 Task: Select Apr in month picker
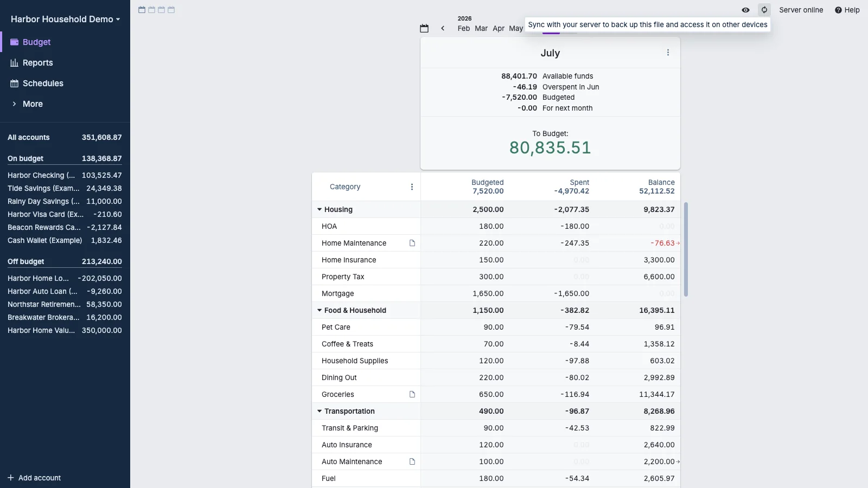pos(499,28)
